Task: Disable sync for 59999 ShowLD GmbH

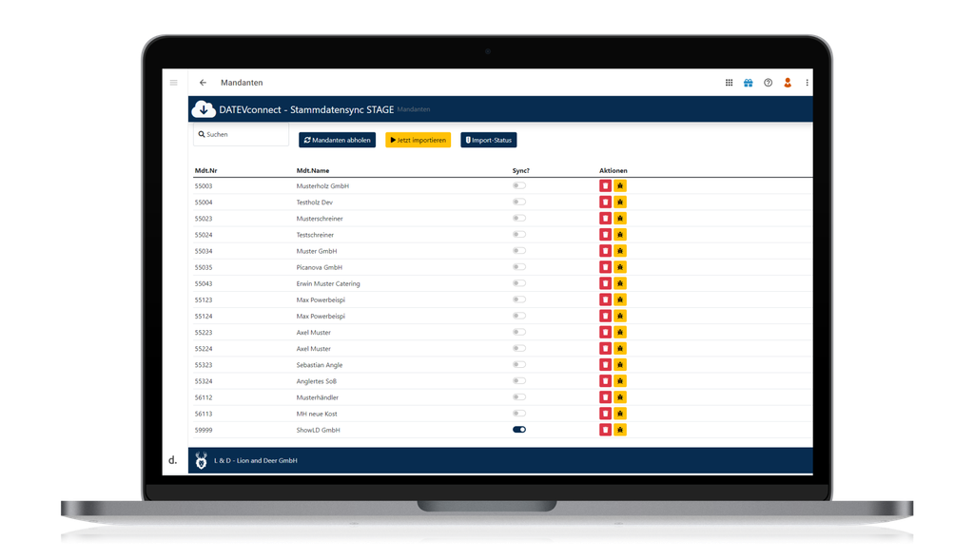Action: [519, 430]
